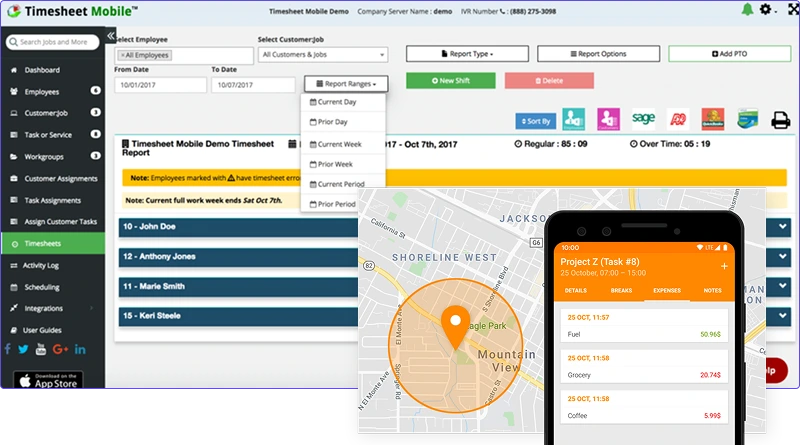Click the magenta customer export icon

coord(608,119)
